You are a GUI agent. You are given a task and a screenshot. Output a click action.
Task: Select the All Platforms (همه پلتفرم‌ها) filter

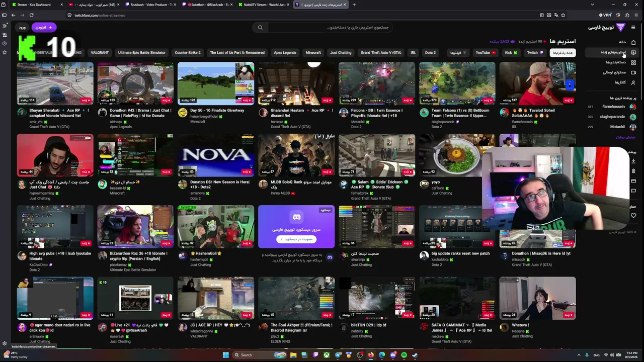(x=562, y=53)
